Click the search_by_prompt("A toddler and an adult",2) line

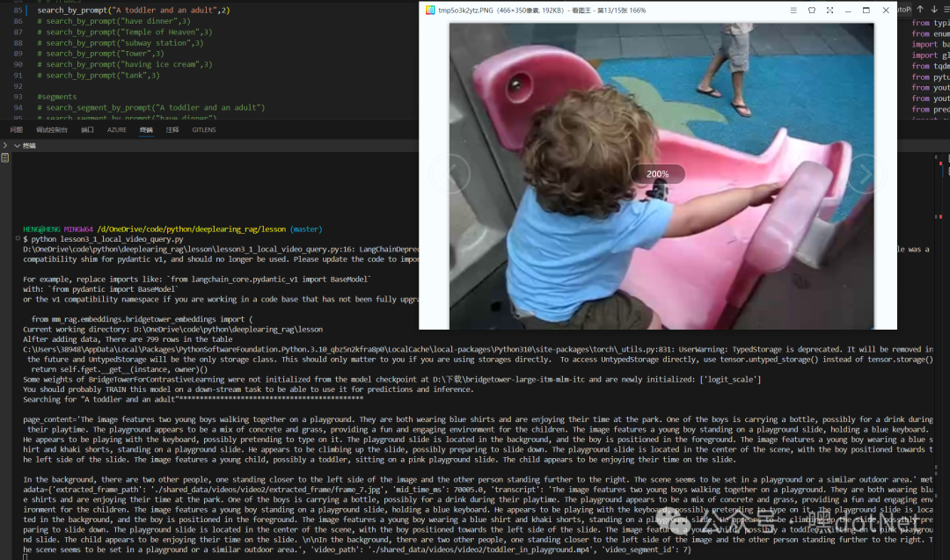click(x=134, y=11)
